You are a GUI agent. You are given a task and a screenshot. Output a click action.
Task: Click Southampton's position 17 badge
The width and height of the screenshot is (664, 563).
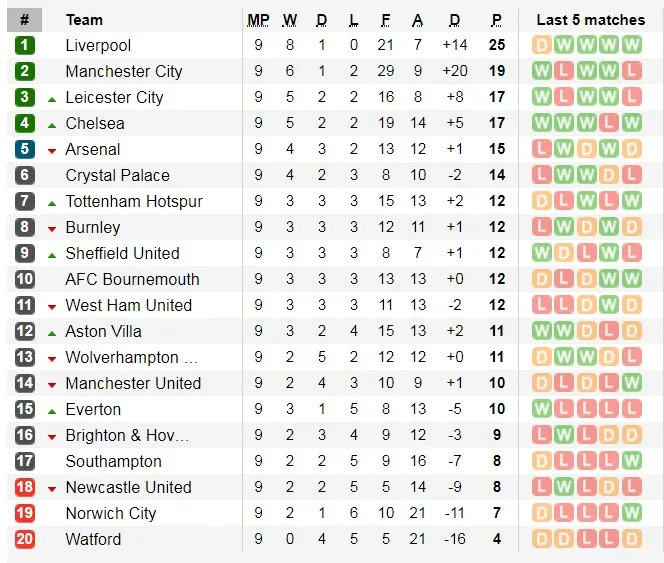coord(25,461)
